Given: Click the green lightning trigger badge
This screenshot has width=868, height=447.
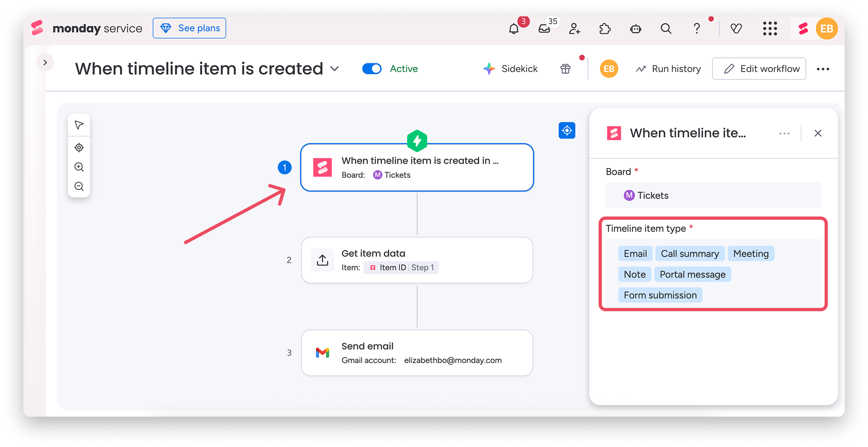Looking at the screenshot, I should pos(417,140).
